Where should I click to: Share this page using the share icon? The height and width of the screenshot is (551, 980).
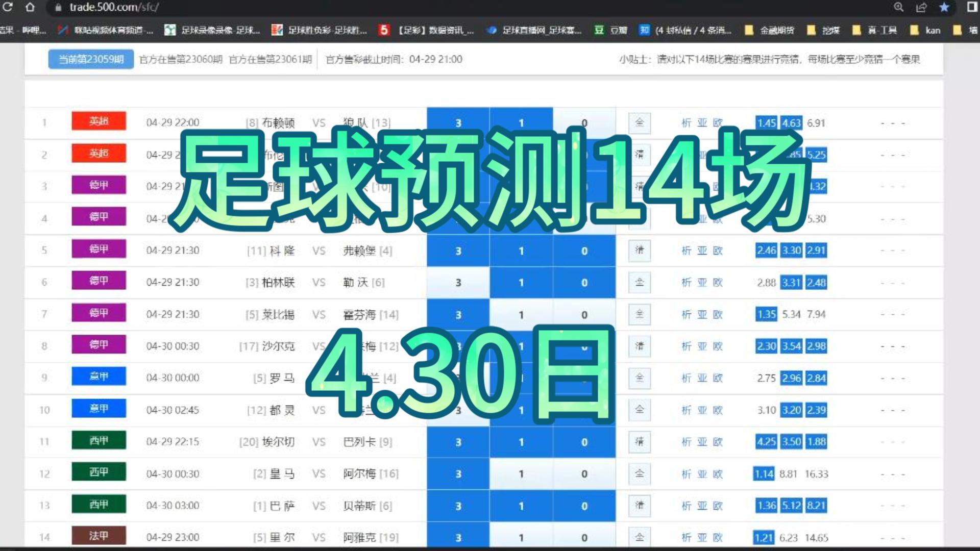click(921, 7)
